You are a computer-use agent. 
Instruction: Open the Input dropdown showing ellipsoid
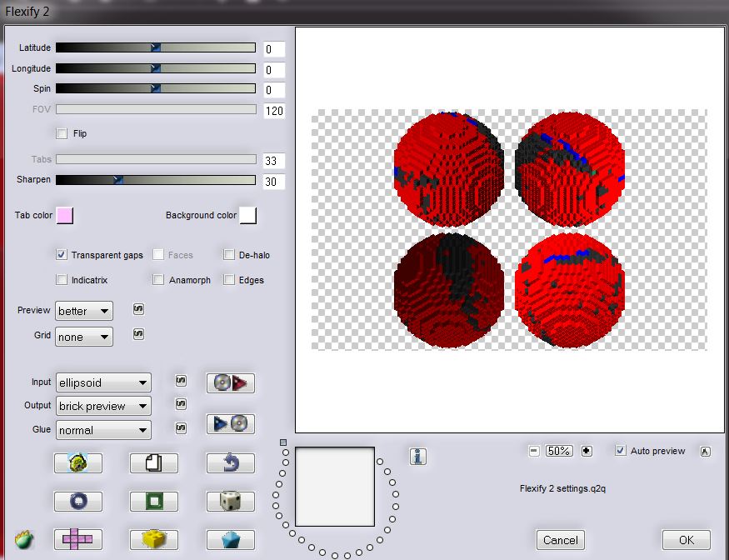103,382
